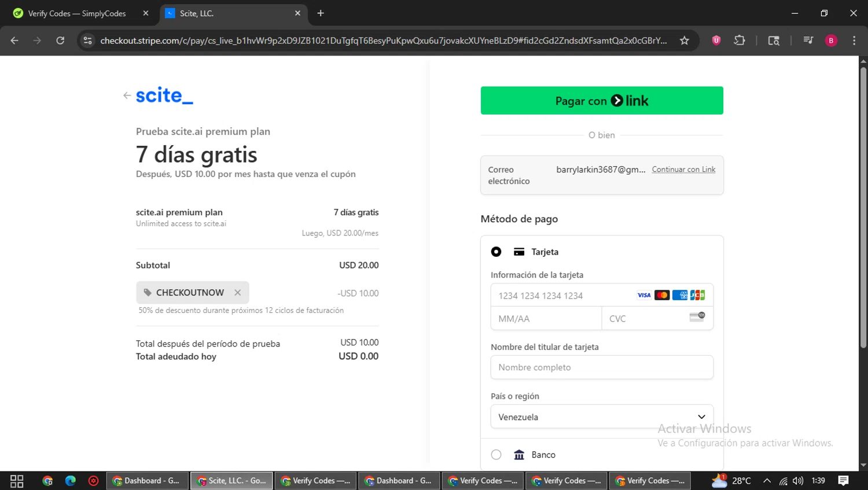Click the bank building icon
868x490 pixels.
[519, 455]
